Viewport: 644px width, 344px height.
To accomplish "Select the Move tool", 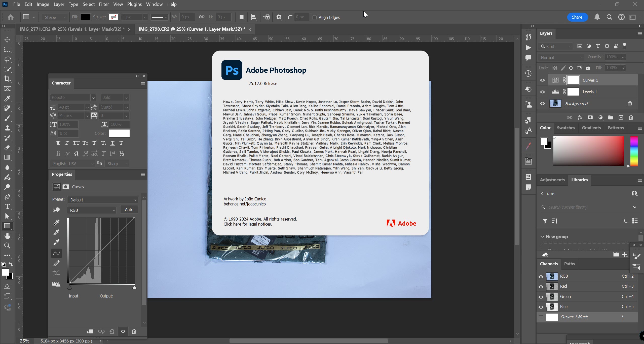I will [x=7, y=39].
